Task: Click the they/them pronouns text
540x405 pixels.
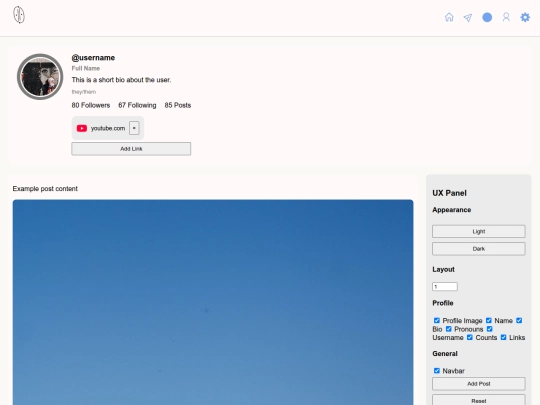Action: pos(84,92)
